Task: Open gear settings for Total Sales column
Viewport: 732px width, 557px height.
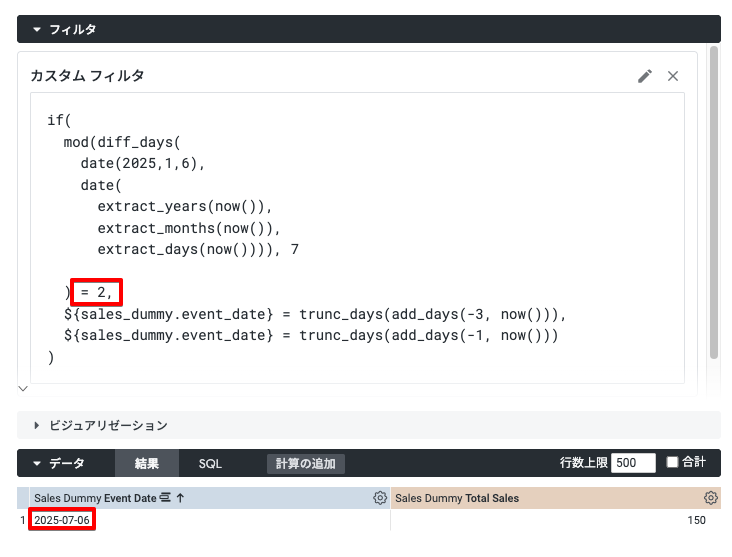Action: click(710, 498)
